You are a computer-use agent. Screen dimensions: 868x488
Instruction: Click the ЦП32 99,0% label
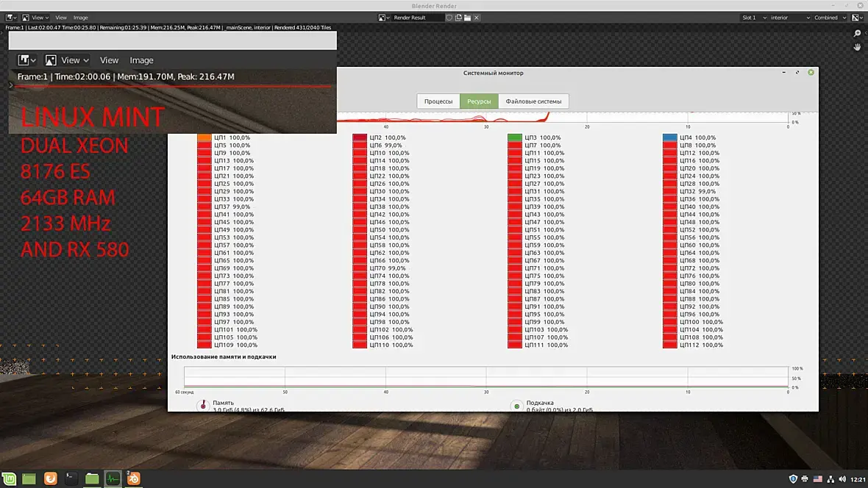click(x=697, y=191)
